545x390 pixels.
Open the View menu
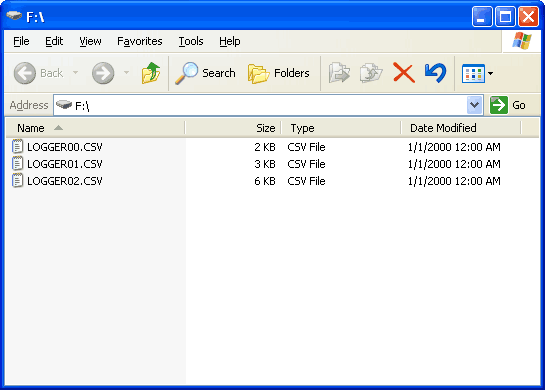tap(90, 41)
